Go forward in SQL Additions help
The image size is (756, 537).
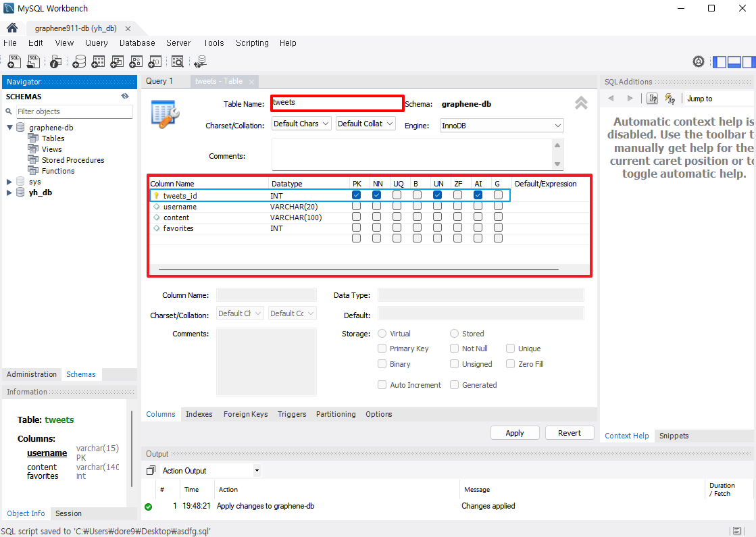(x=630, y=99)
